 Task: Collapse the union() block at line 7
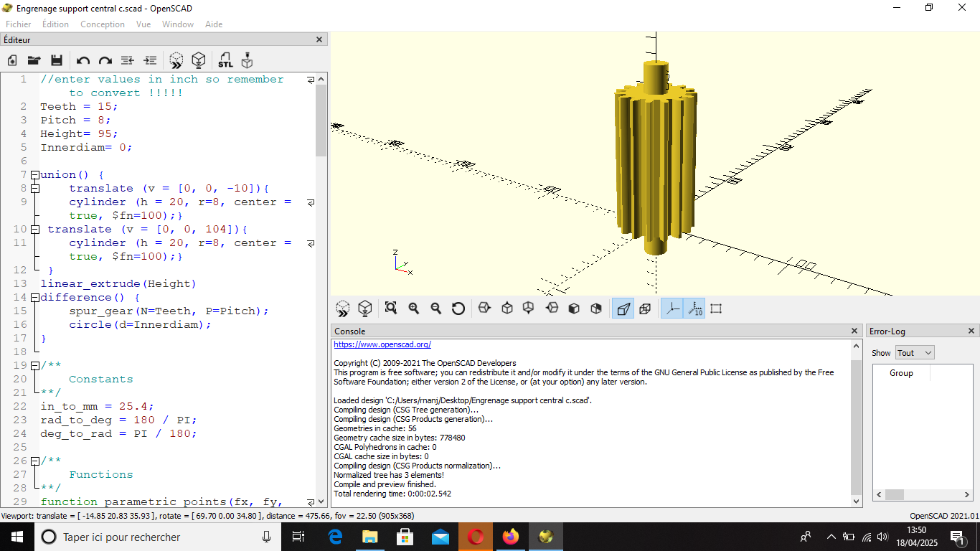pos(34,175)
